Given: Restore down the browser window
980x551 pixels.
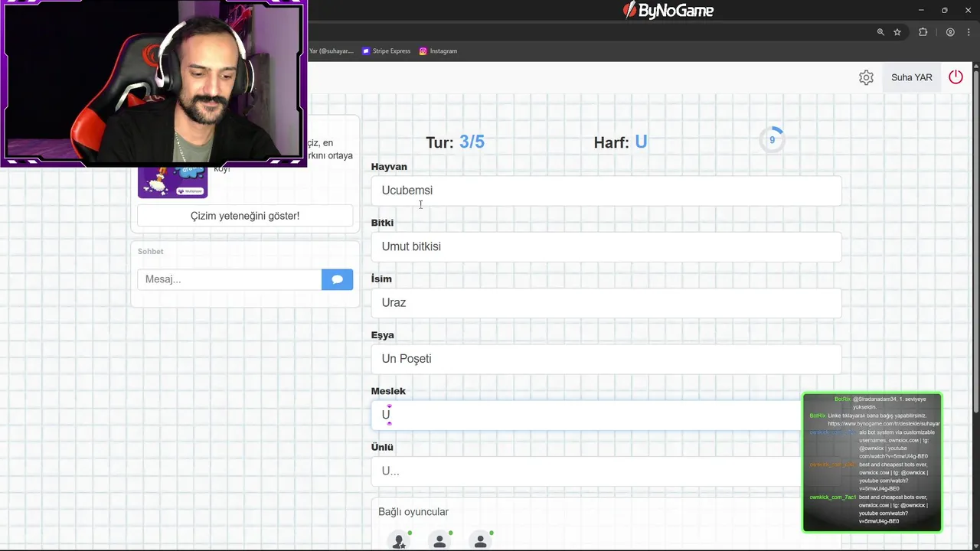Looking at the screenshot, I should point(945,10).
